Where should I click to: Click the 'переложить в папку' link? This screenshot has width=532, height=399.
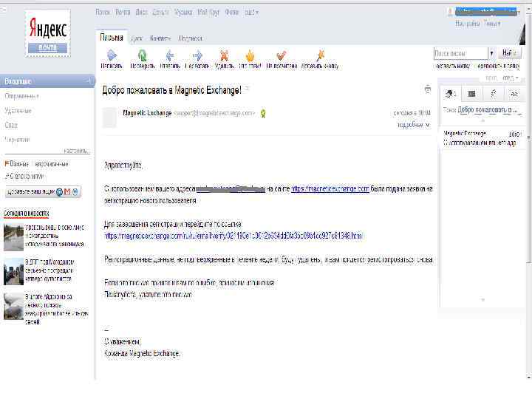click(498, 66)
